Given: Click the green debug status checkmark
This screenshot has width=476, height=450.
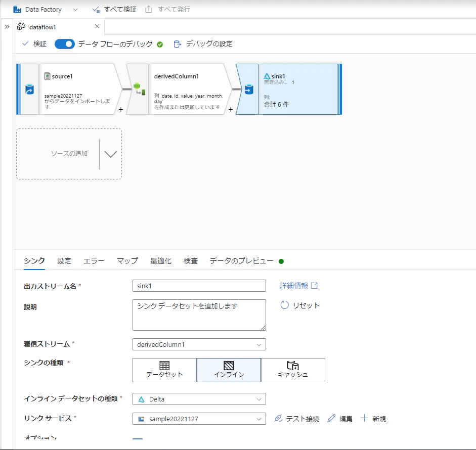Looking at the screenshot, I should pos(160,44).
